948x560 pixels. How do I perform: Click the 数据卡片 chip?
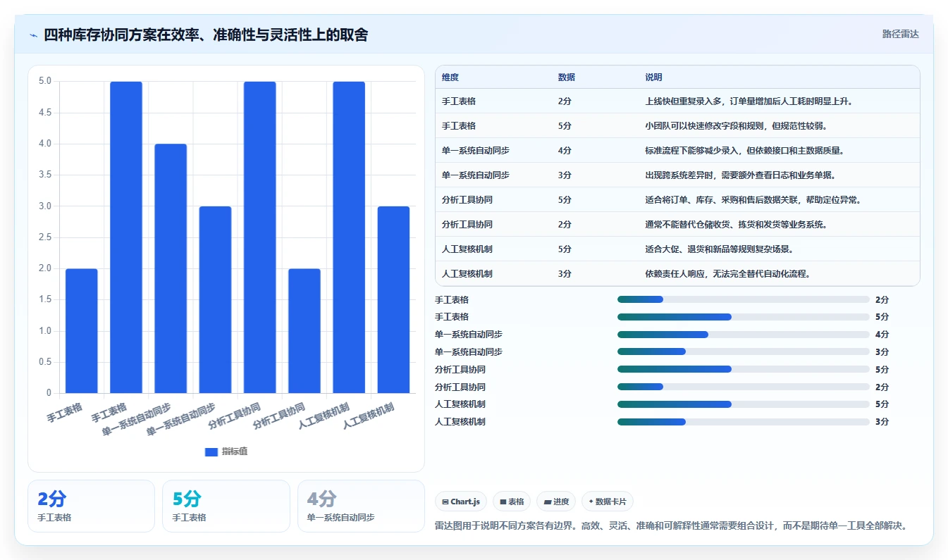click(x=608, y=502)
